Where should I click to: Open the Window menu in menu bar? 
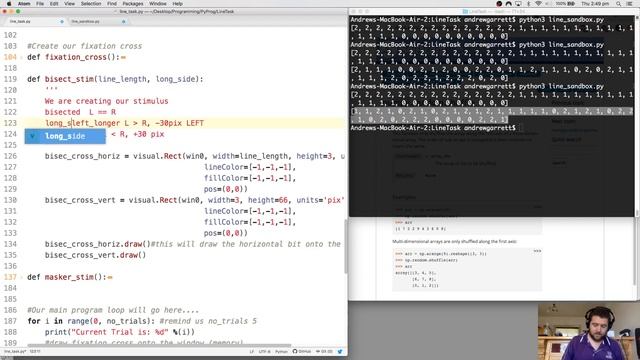pyautogui.click(x=158, y=4)
